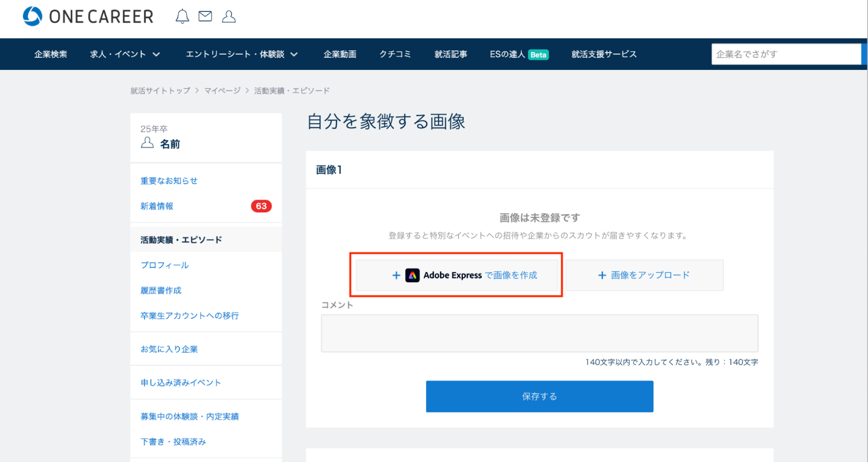Click the Beta badge next to ESの達人

(x=538, y=55)
